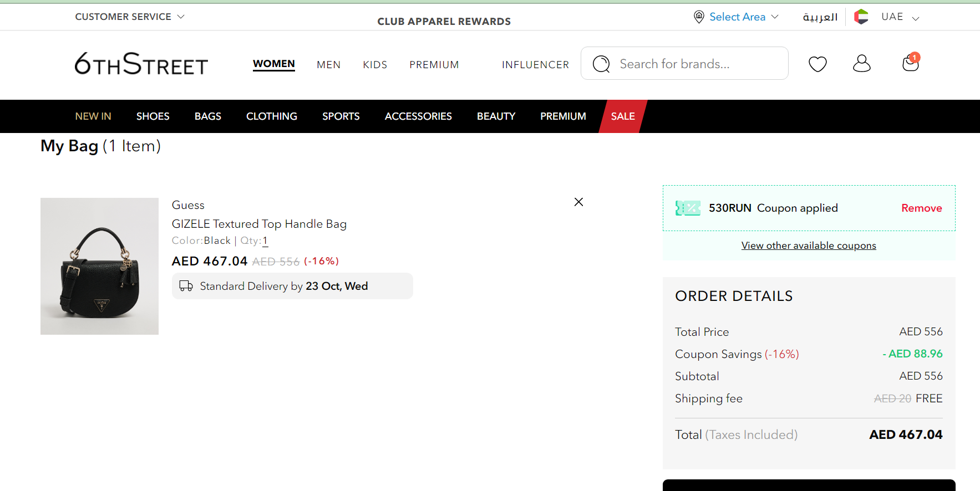Select the WOMEN tab
Viewport: 980px width, 491px height.
[x=274, y=64]
